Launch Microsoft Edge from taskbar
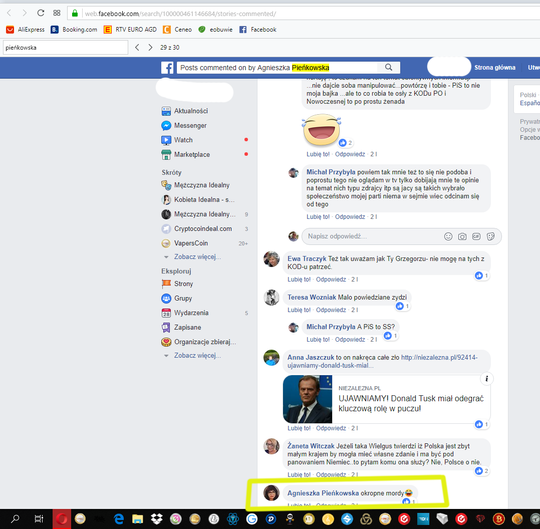This screenshot has height=529, width=540. [119, 519]
